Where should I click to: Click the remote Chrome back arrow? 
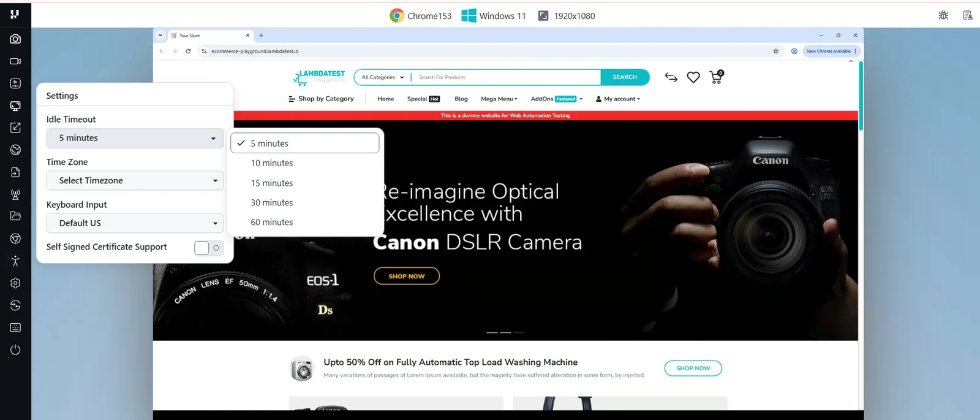(x=162, y=51)
